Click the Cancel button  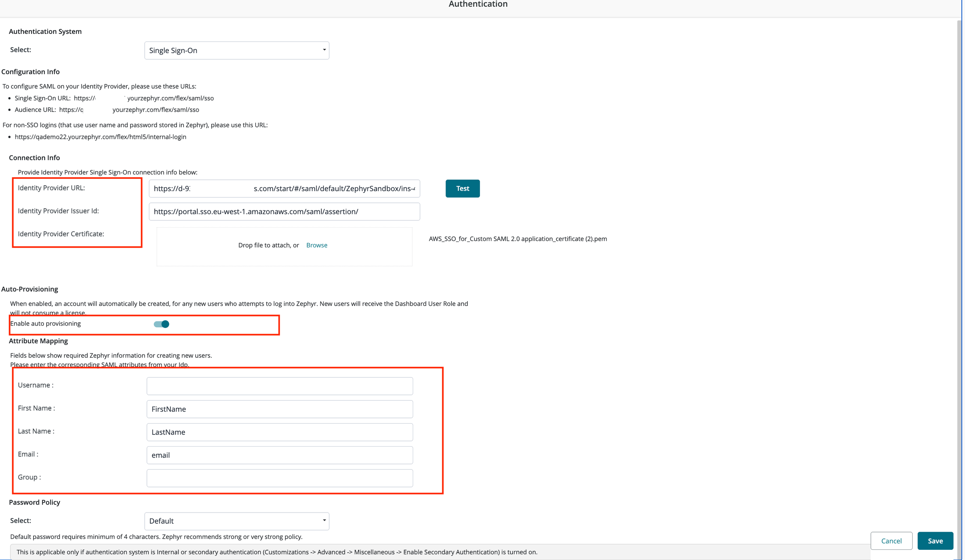(x=891, y=540)
